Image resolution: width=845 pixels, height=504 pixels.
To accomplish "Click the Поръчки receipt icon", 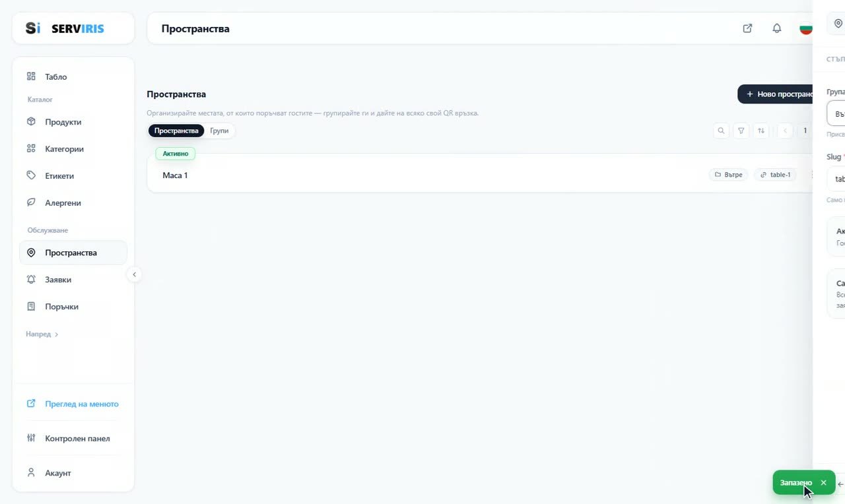I will click(31, 307).
